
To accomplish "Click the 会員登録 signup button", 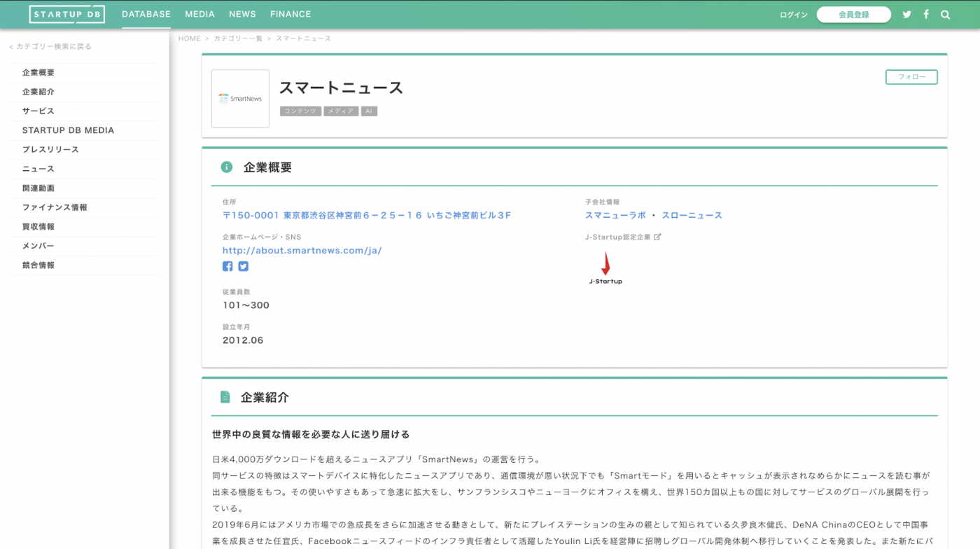I will coord(854,14).
